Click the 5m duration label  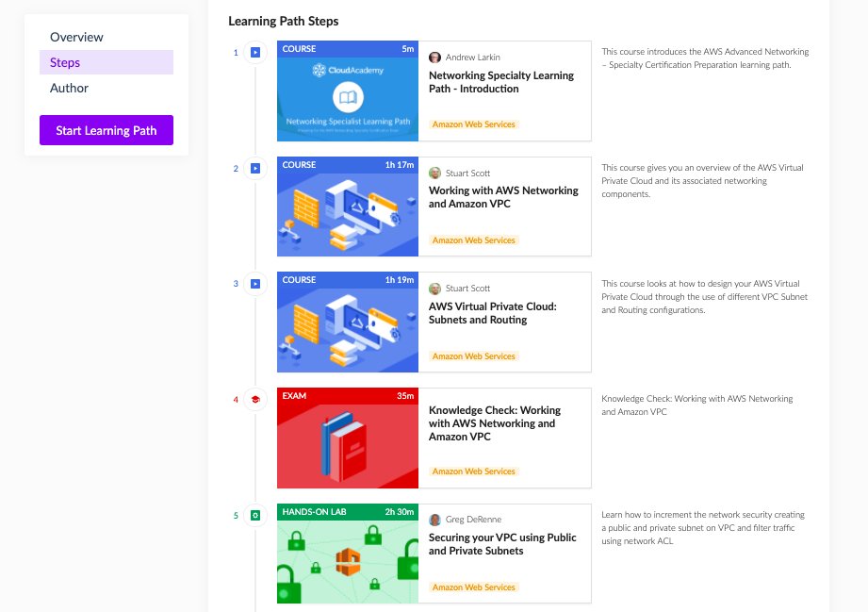point(407,49)
